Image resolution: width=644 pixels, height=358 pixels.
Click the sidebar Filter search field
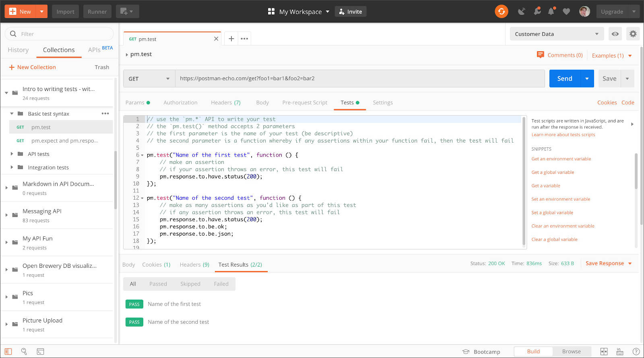click(60, 34)
